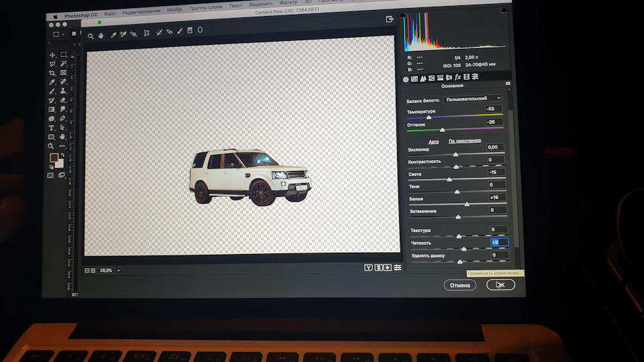Select the Targeted Adjustment tool
This screenshot has width=644, height=362.
tap(133, 34)
